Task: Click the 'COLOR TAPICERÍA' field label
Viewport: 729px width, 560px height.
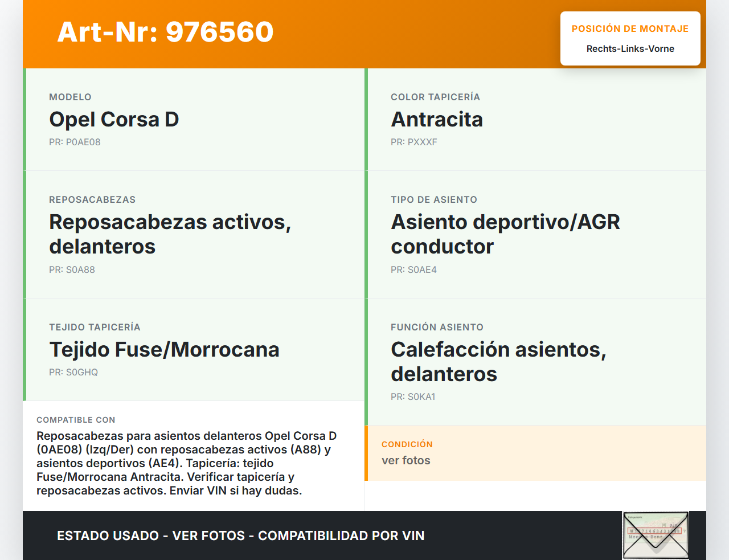Action: coord(435,97)
